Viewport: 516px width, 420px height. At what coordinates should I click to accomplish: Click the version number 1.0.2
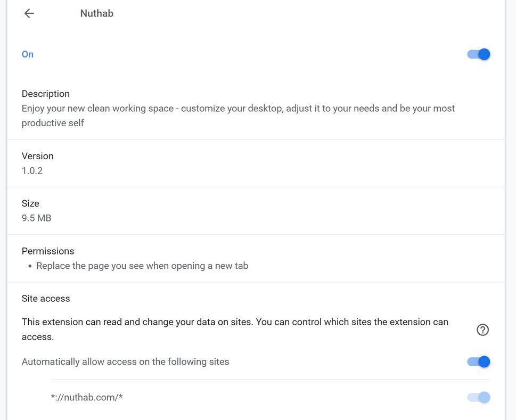(x=32, y=171)
